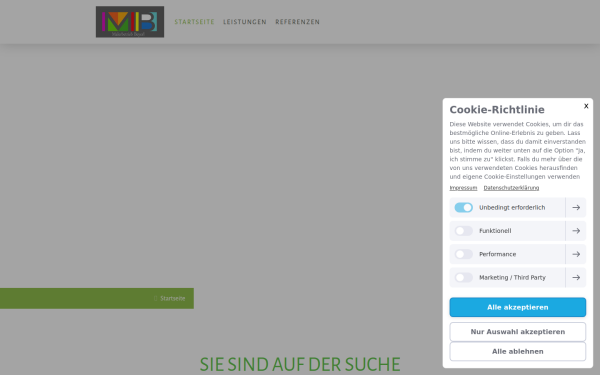Click the Funktionell label text
This screenshot has width=600, height=375.
495,231
